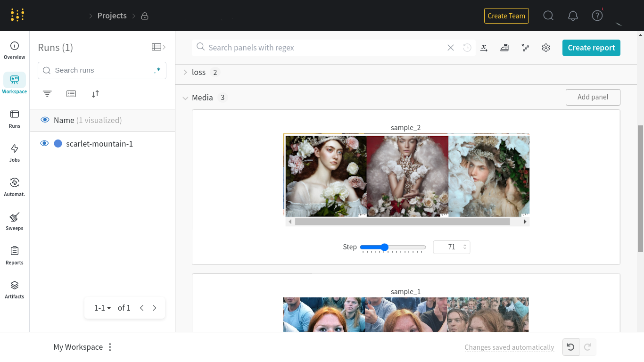Open the outlier scatter icon in toolbar
The width and height of the screenshot is (644, 362).
525,48
